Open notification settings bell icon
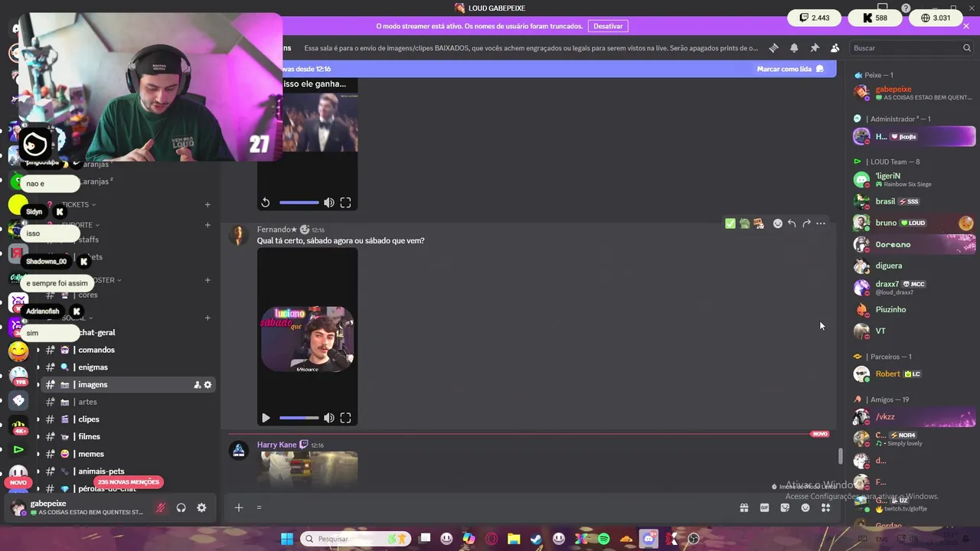This screenshot has height=551, width=980. [794, 47]
